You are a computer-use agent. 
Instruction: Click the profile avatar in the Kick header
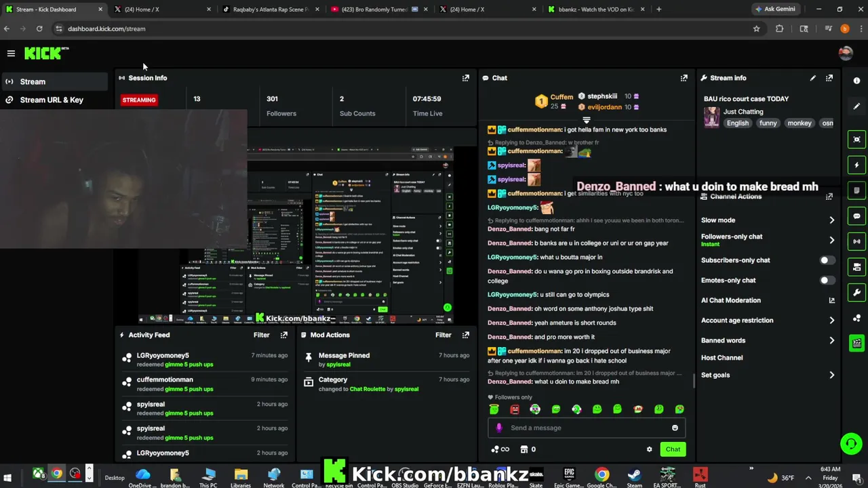(845, 53)
